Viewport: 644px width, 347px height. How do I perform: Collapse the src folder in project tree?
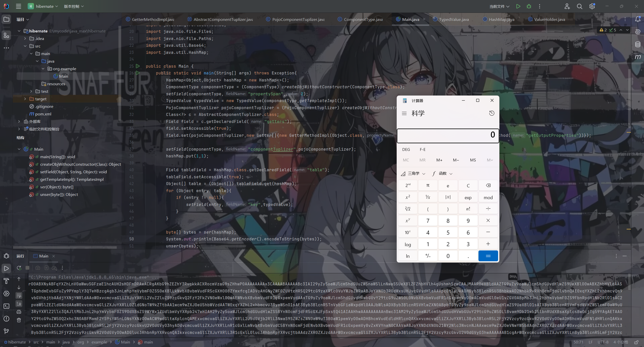[x=25, y=46]
